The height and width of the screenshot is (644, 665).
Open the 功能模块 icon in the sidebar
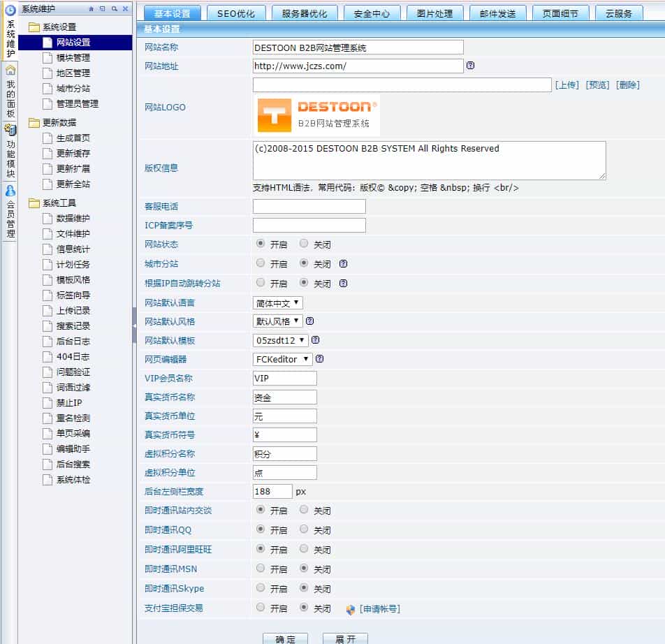(x=10, y=130)
